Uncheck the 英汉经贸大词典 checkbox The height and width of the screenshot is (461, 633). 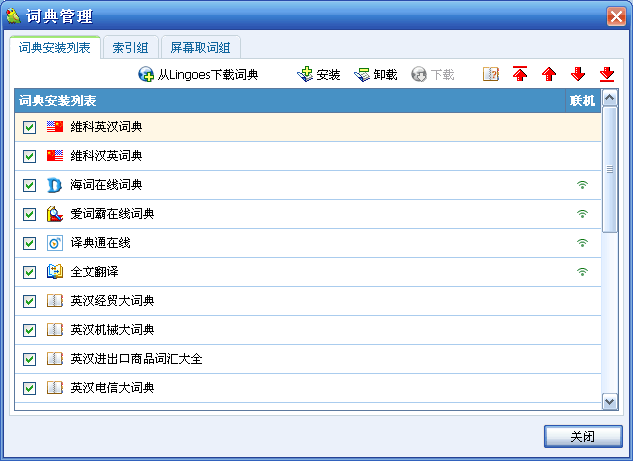click(29, 302)
